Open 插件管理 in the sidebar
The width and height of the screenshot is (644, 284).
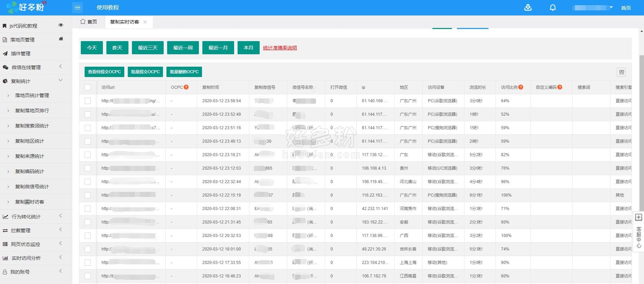click(21, 54)
